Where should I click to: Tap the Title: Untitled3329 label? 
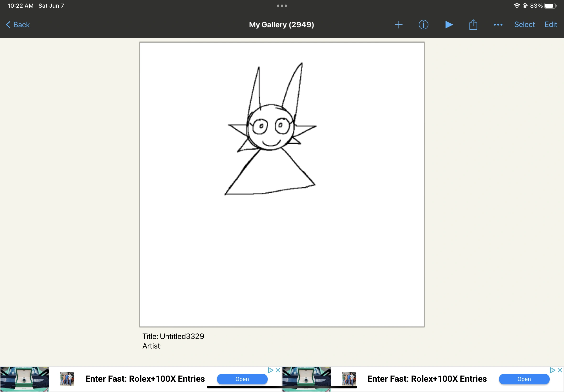173,336
